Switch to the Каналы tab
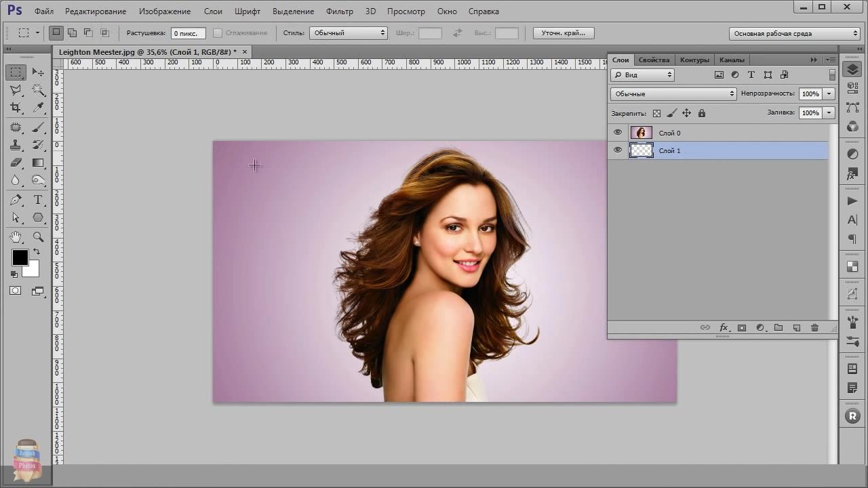This screenshot has height=488, width=868. tap(732, 60)
